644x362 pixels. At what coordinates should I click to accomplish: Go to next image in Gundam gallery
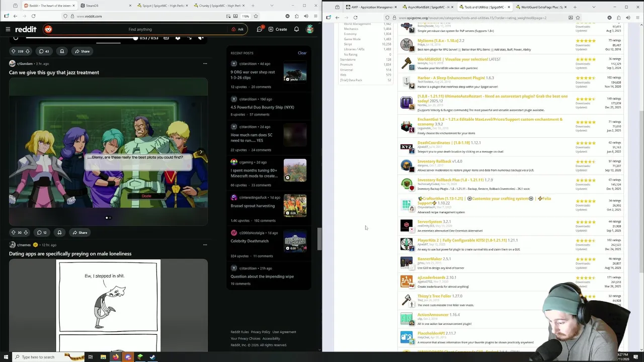201,152
